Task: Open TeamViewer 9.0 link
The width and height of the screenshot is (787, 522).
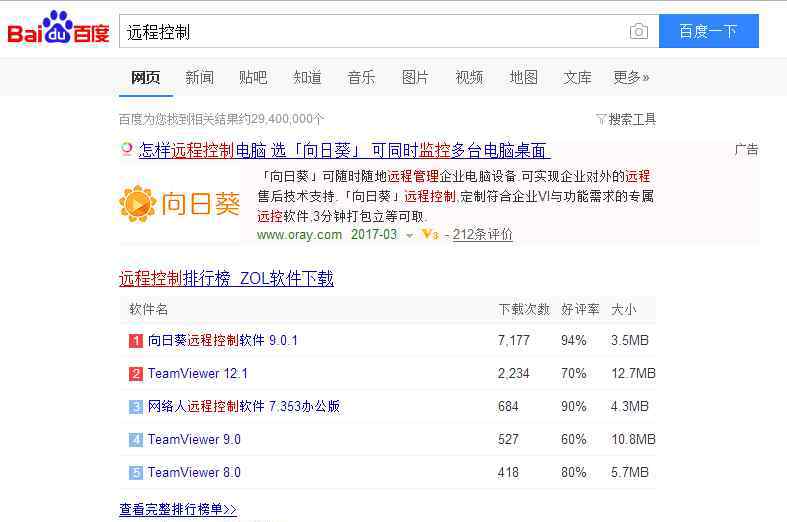Action: pyautogui.click(x=194, y=439)
